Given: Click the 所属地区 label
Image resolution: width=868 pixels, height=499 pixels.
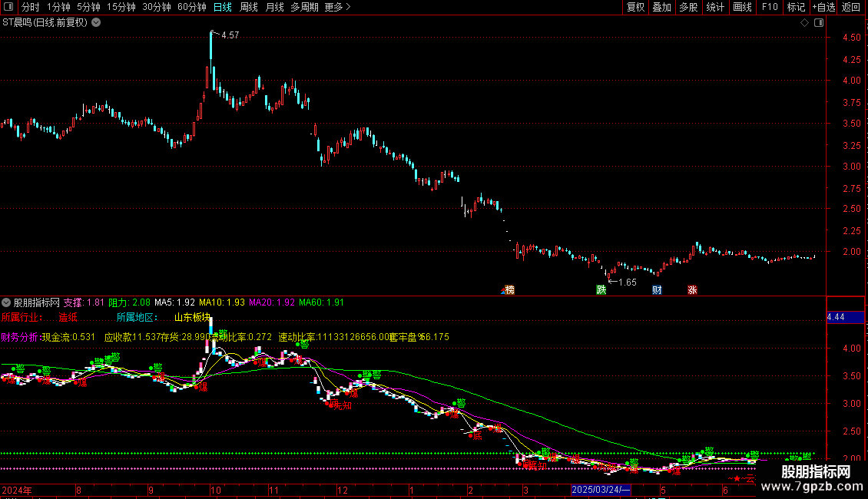Looking at the screenshot, I should click(x=137, y=318).
